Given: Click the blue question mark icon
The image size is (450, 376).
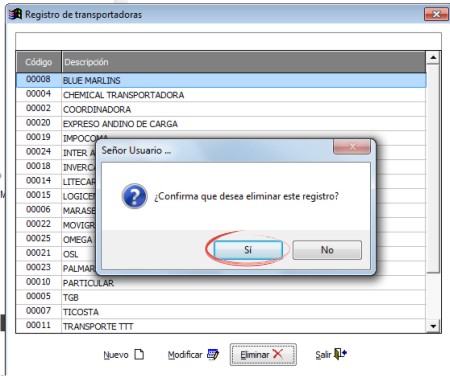Looking at the screenshot, I should (134, 196).
